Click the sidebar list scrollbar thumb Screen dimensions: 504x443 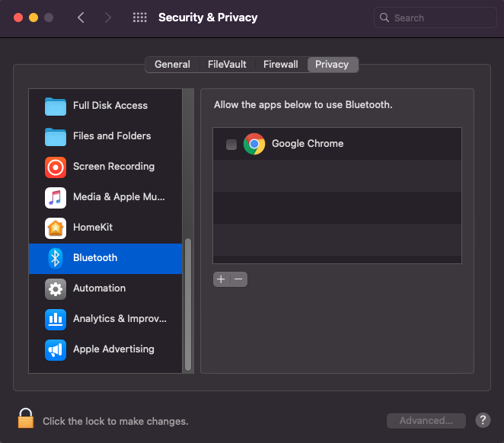coord(188,304)
